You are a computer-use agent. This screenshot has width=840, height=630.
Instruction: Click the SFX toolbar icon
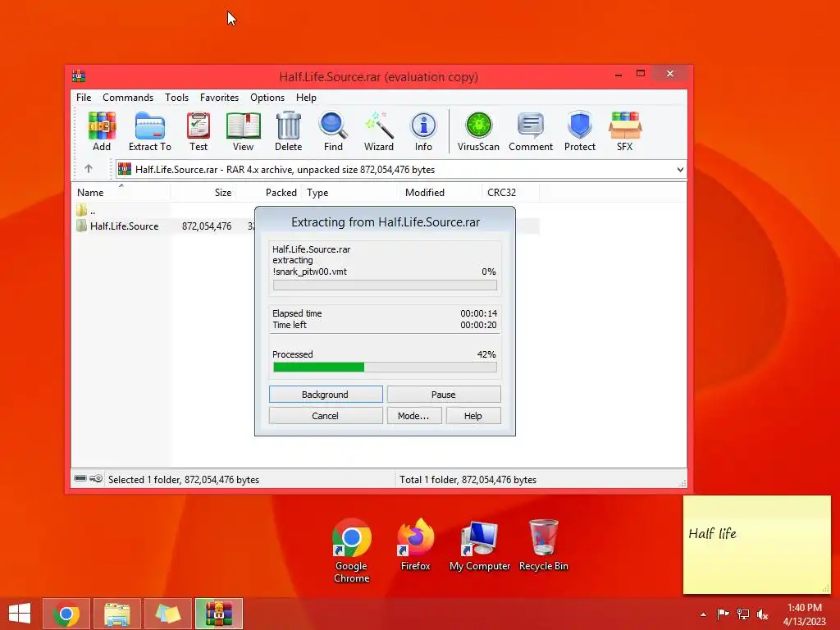tap(624, 131)
